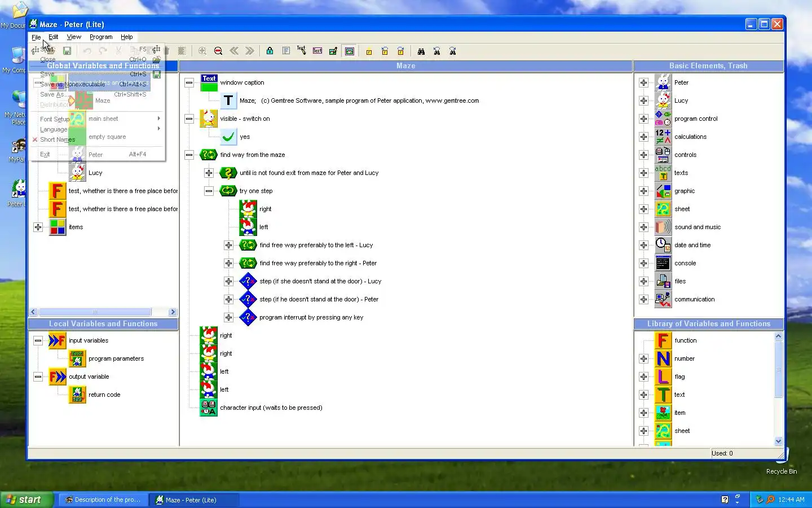Click the binoculars find toolbar icon
The height and width of the screenshot is (508, 812).
point(421,51)
